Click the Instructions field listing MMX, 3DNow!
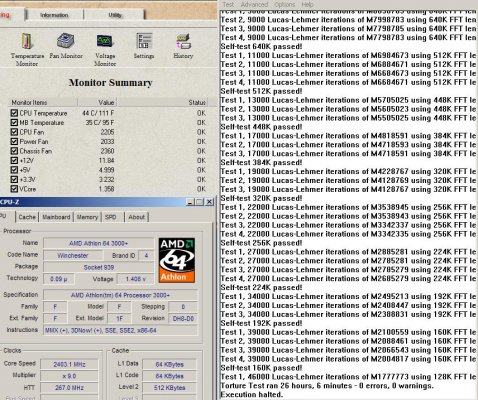The image size is (478, 400). click(x=121, y=330)
